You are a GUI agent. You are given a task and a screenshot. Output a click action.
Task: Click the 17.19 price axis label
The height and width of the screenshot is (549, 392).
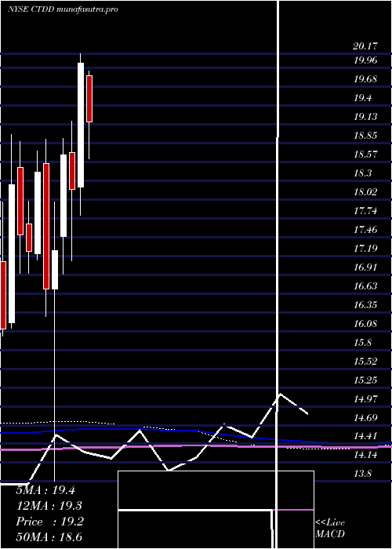(x=365, y=249)
